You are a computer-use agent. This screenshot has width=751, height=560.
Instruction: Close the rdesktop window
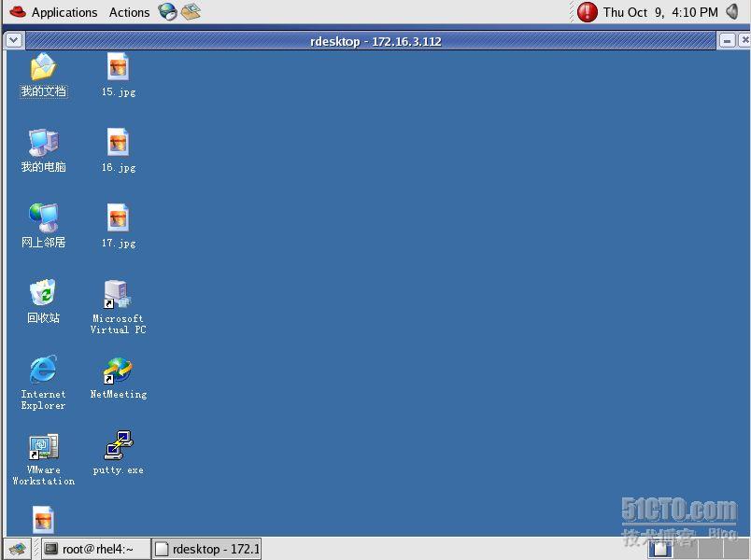pyautogui.click(x=744, y=41)
